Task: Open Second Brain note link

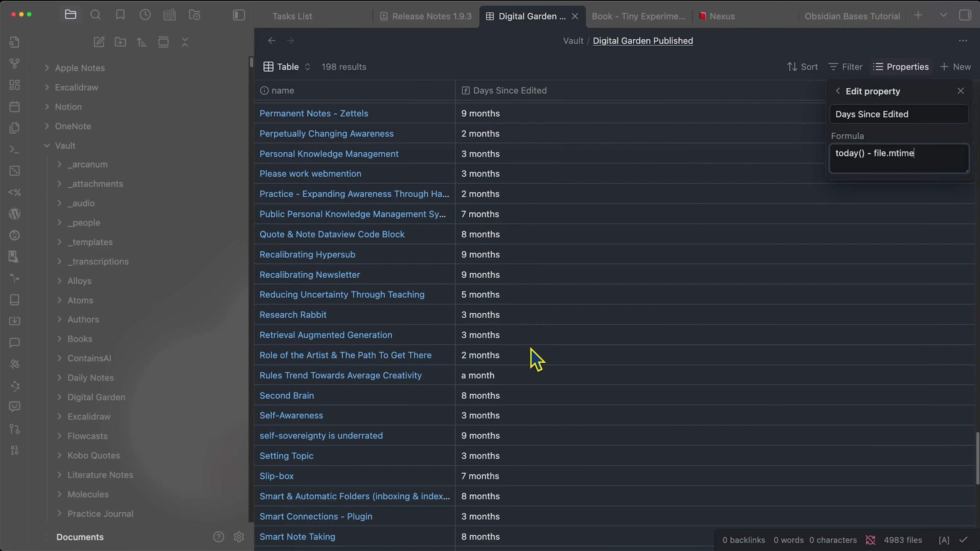Action: click(286, 396)
